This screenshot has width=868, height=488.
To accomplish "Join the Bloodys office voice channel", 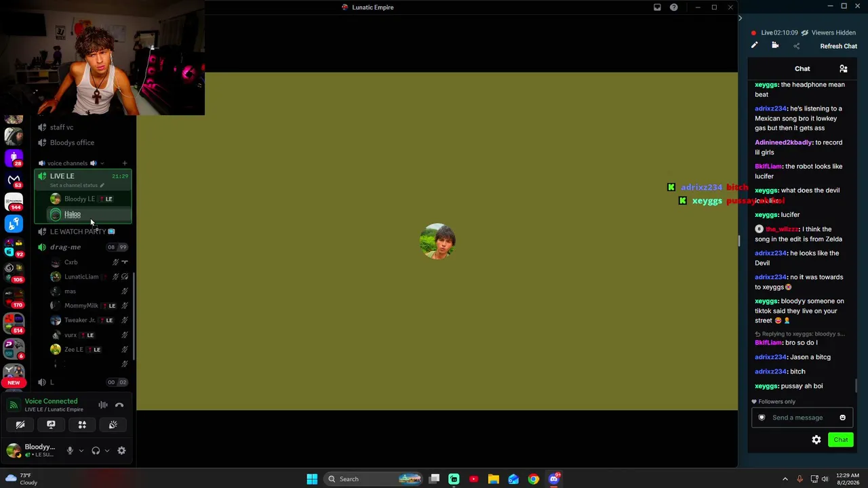I will 72,142.
